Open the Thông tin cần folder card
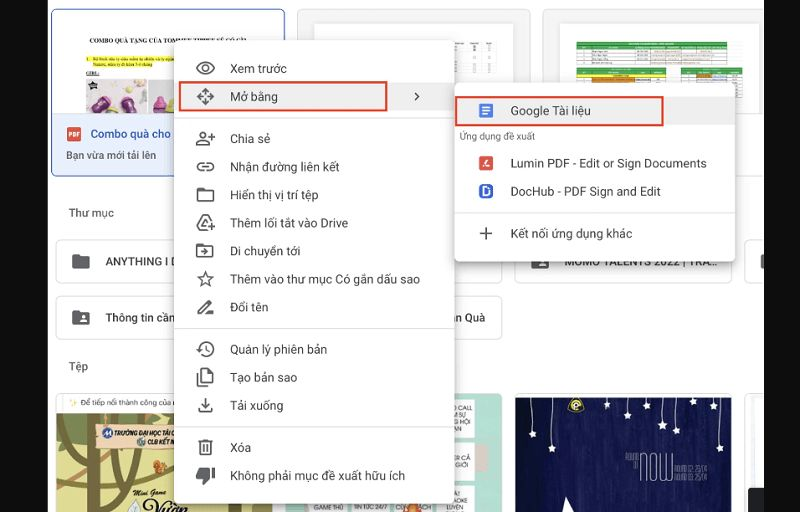Viewport: 800px width, 512px height. tap(115, 318)
